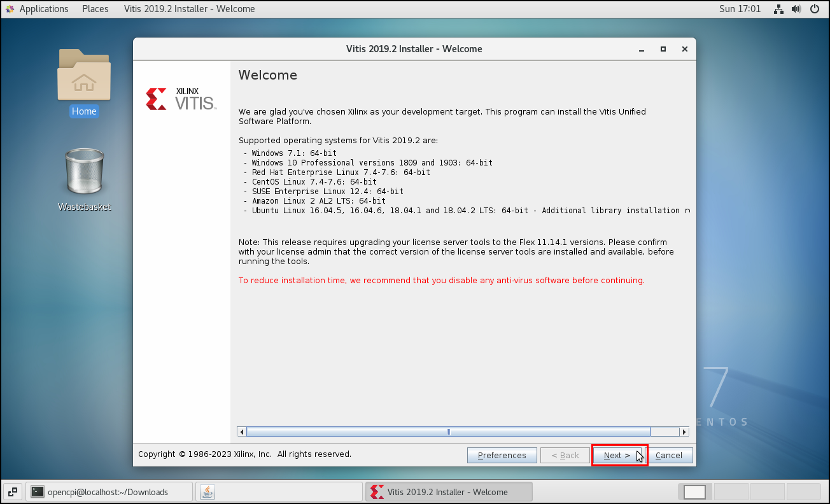
Task: Click the Activities icon beside Applications
Action: click(10, 9)
